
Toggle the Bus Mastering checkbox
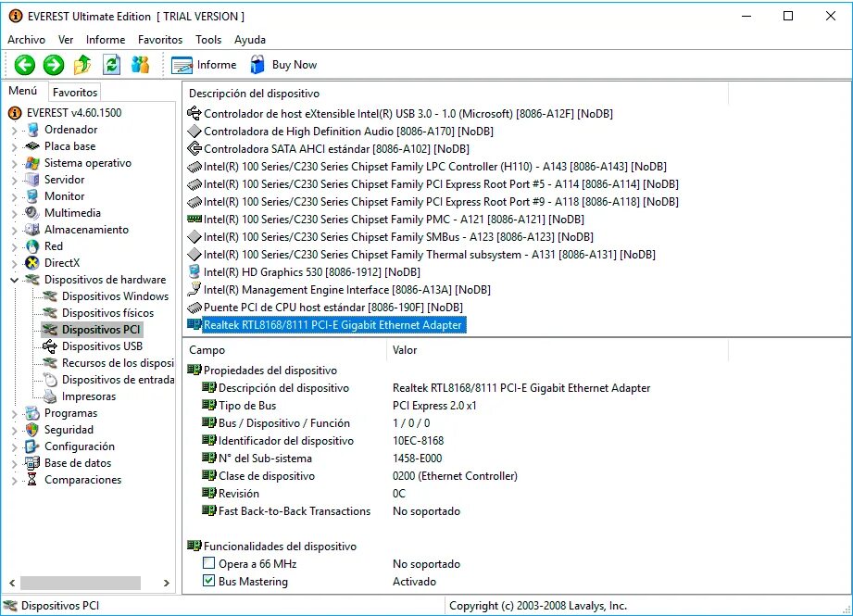pos(208,581)
